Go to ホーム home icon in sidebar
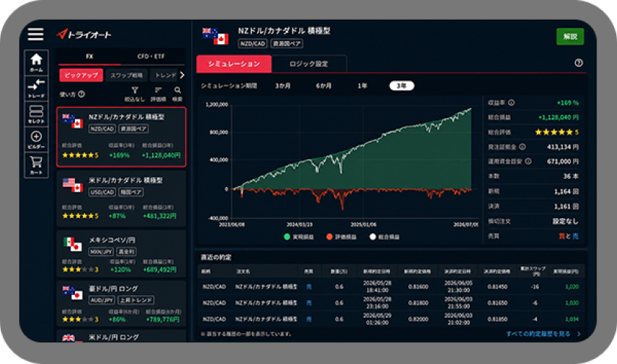 point(36,62)
